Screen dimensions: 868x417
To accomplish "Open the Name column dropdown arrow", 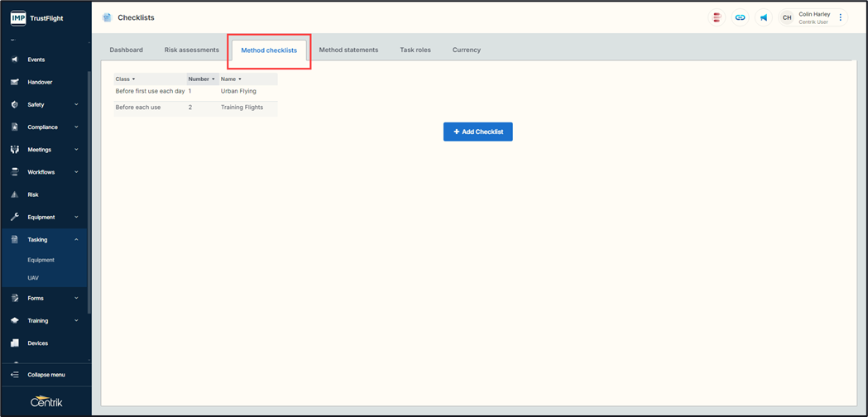I will pyautogui.click(x=240, y=79).
